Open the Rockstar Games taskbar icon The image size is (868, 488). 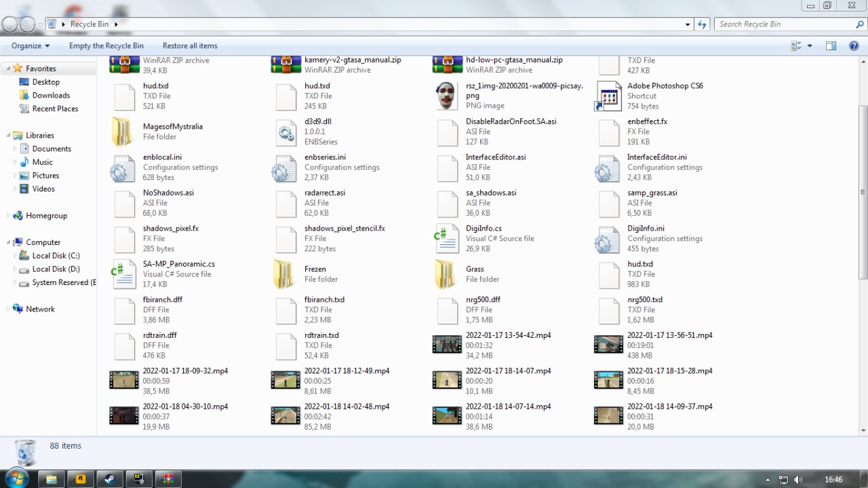coord(81,478)
